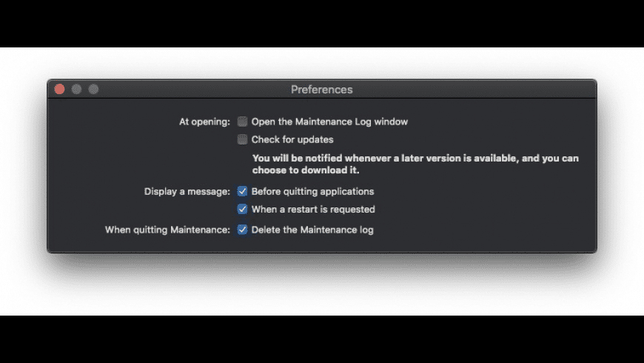The height and width of the screenshot is (363, 644).
Task: Click the bold 'You will be notified' text line
Action: pos(415,158)
